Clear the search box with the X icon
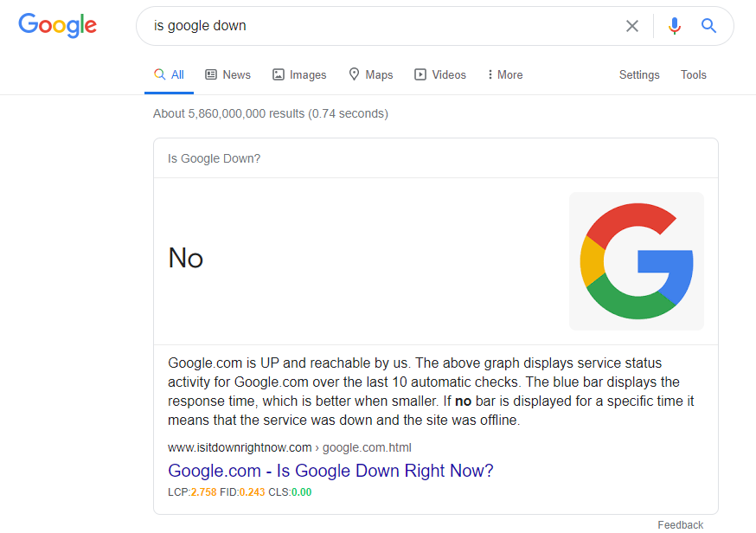The image size is (756, 533). coord(631,26)
